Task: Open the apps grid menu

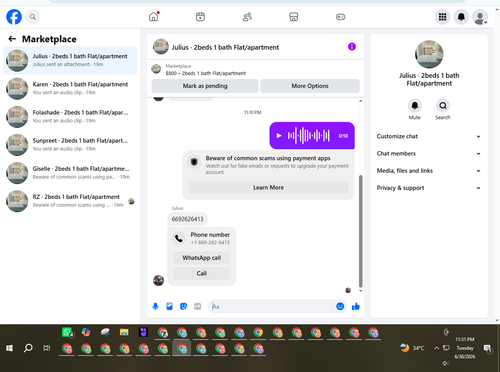Action: 442,17
